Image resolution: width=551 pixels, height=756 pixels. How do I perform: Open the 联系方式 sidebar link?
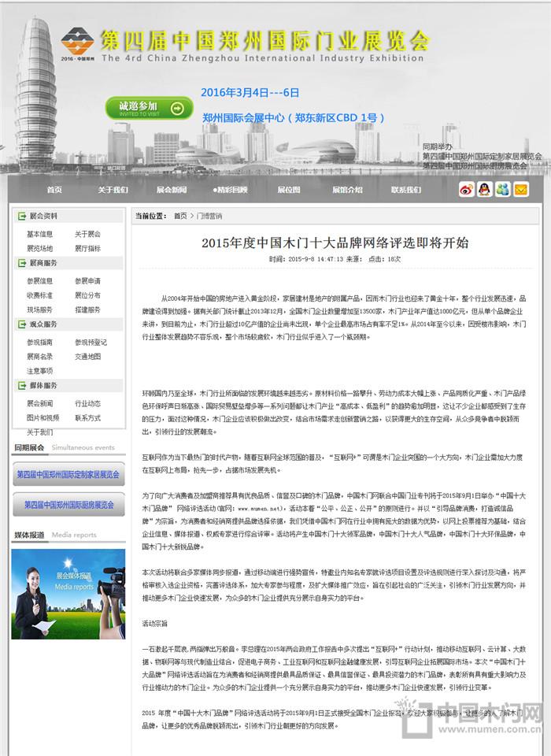87,417
